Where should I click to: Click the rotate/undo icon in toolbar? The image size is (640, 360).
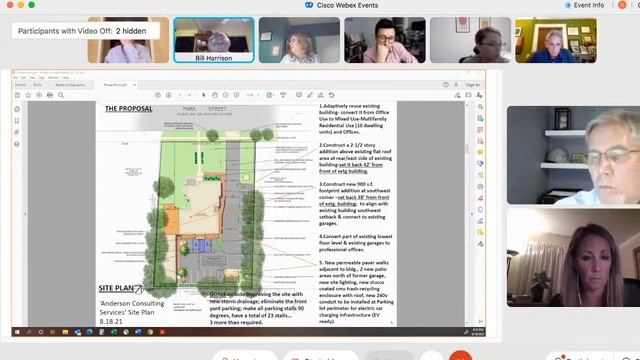[332, 95]
